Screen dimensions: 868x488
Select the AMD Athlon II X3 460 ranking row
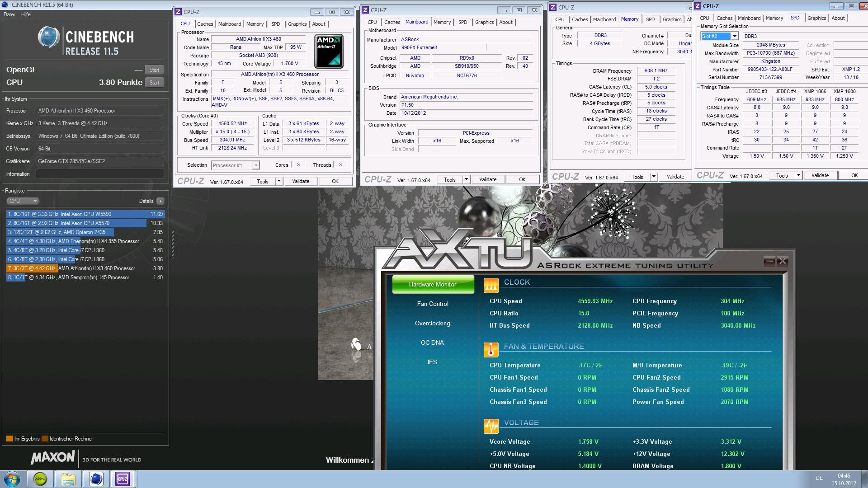85,268
